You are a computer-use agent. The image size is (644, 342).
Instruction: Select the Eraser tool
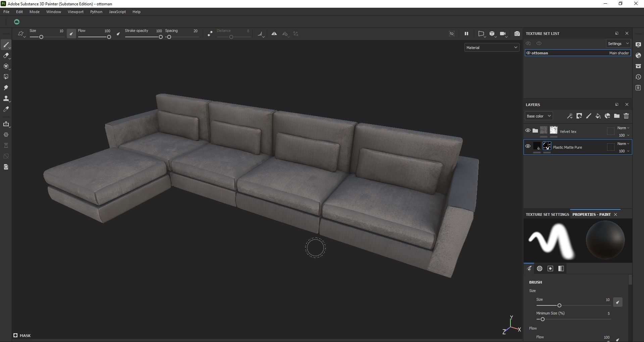pyautogui.click(x=6, y=55)
